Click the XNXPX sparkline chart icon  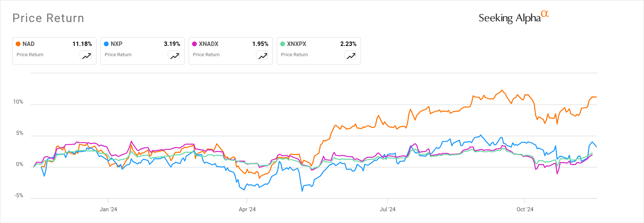[350, 55]
